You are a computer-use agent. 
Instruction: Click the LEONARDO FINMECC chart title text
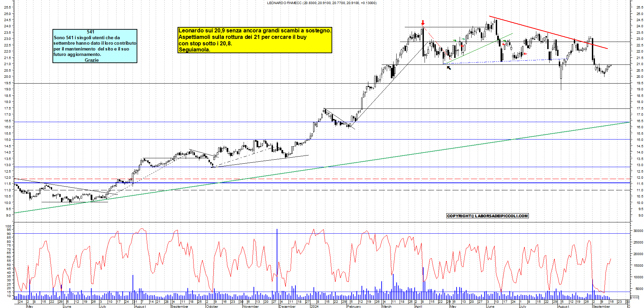click(322, 3)
